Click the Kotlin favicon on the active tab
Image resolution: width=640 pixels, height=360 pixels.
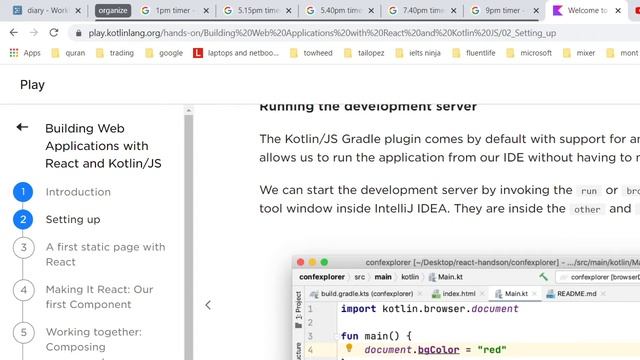557,11
